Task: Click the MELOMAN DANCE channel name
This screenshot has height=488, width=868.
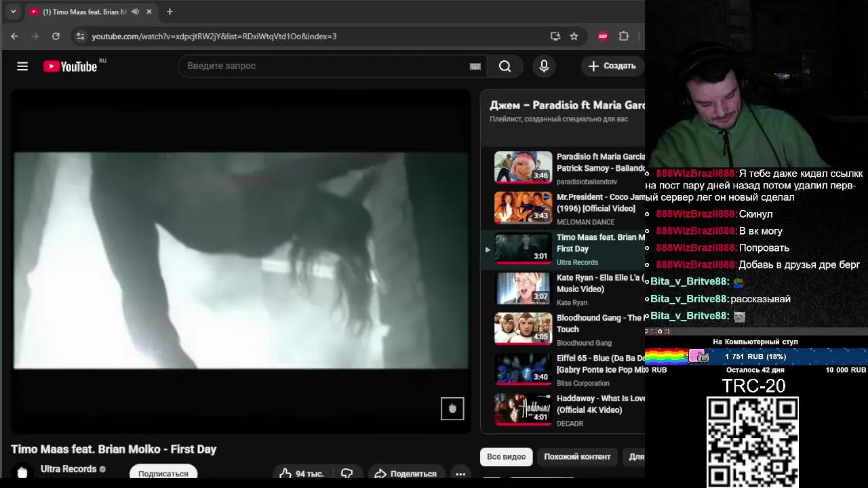Action: pos(586,222)
